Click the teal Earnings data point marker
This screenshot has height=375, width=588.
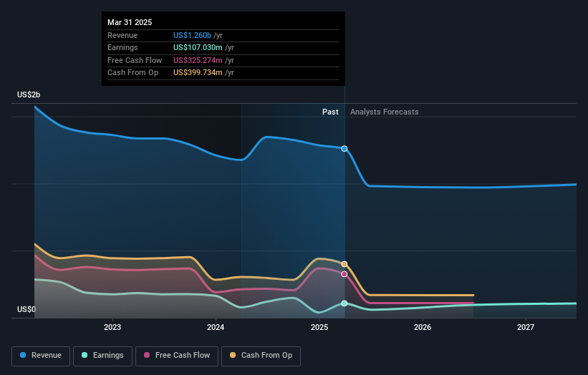tap(344, 303)
